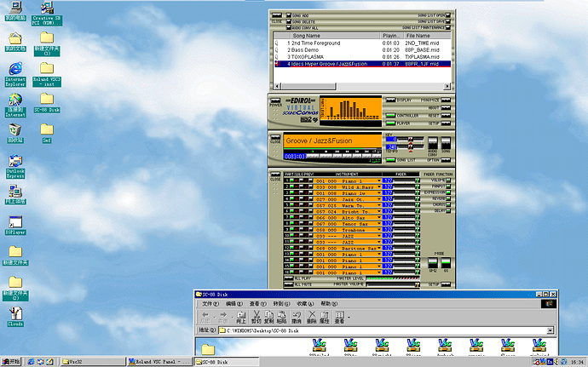Open the Internet Explorer desktop icon
Viewport: 588px width, 367px height.
coord(15,74)
